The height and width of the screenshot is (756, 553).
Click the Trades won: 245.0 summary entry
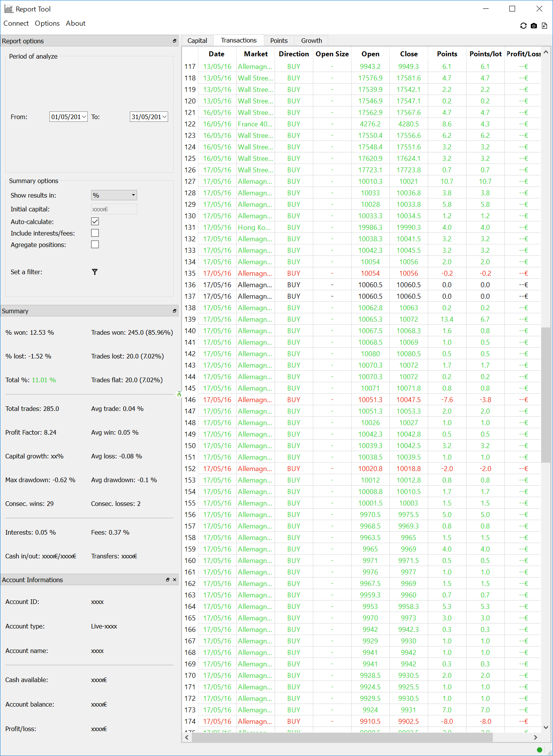(132, 332)
